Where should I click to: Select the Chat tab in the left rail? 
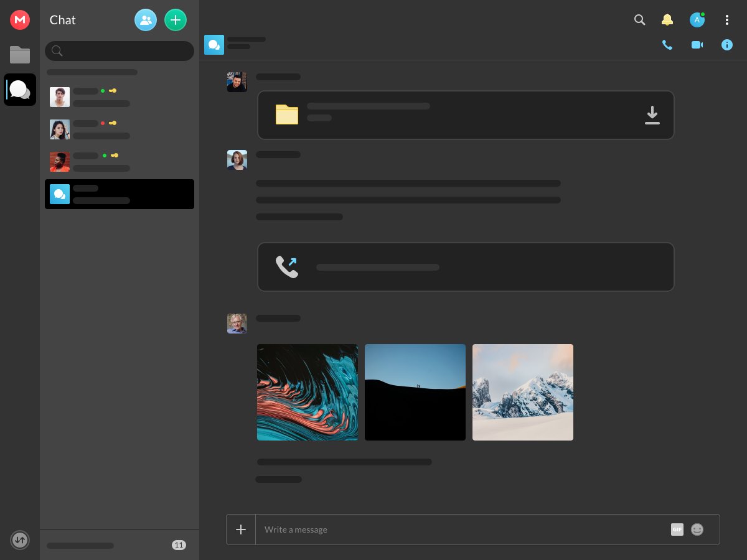20,90
